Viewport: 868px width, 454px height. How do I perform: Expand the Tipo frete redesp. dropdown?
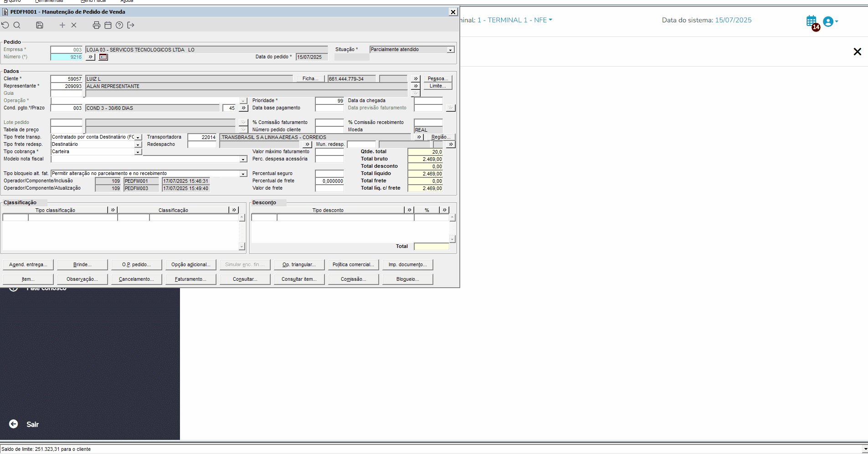(138, 144)
